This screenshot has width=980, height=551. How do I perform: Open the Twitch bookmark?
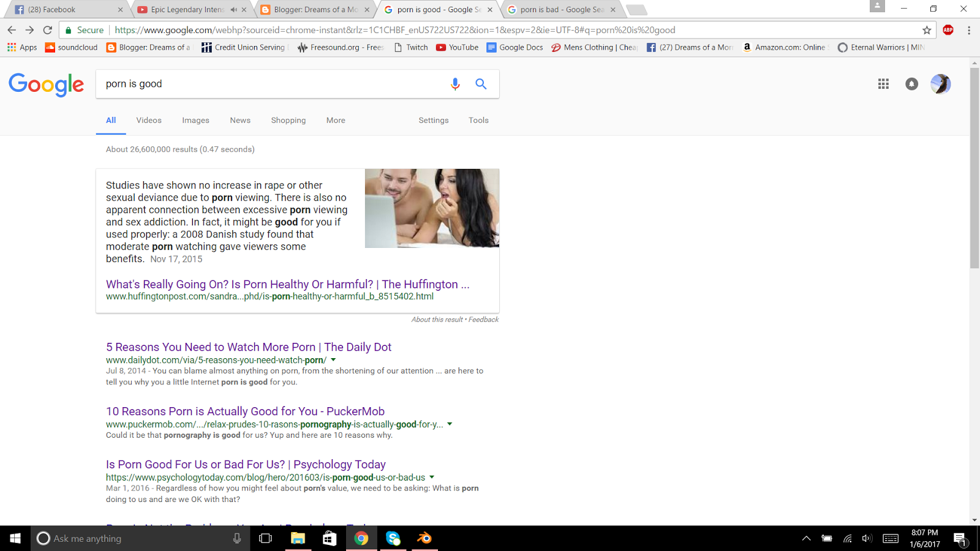click(411, 47)
